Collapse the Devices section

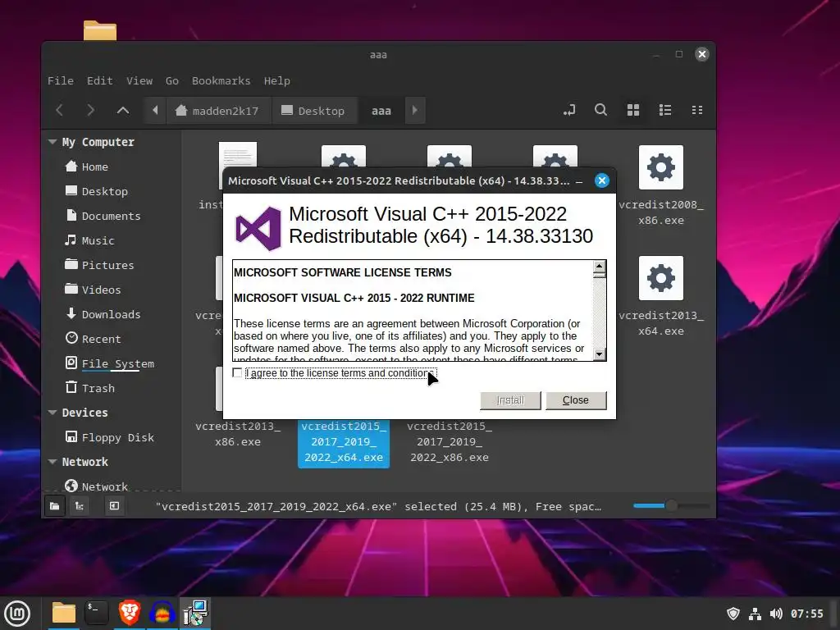(x=52, y=413)
